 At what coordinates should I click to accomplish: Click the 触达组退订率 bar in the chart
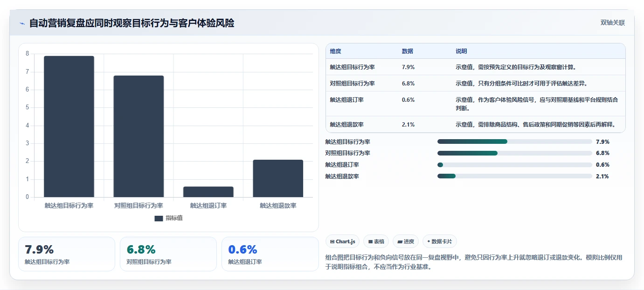pos(208,192)
